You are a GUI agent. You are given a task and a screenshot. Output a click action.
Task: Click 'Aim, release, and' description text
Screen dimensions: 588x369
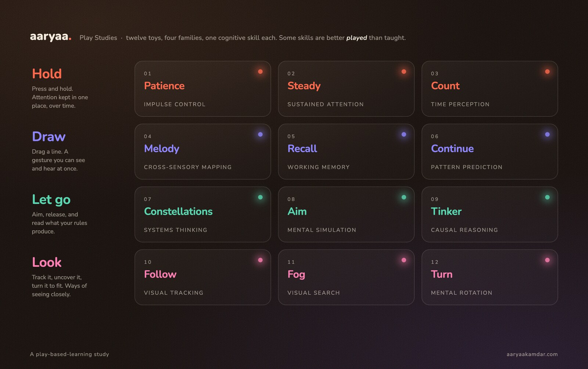55,214
